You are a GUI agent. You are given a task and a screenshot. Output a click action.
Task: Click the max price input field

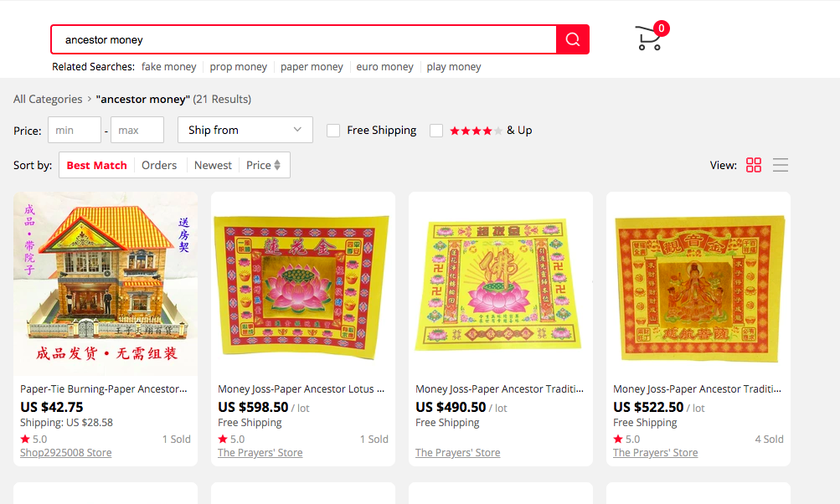tap(137, 130)
